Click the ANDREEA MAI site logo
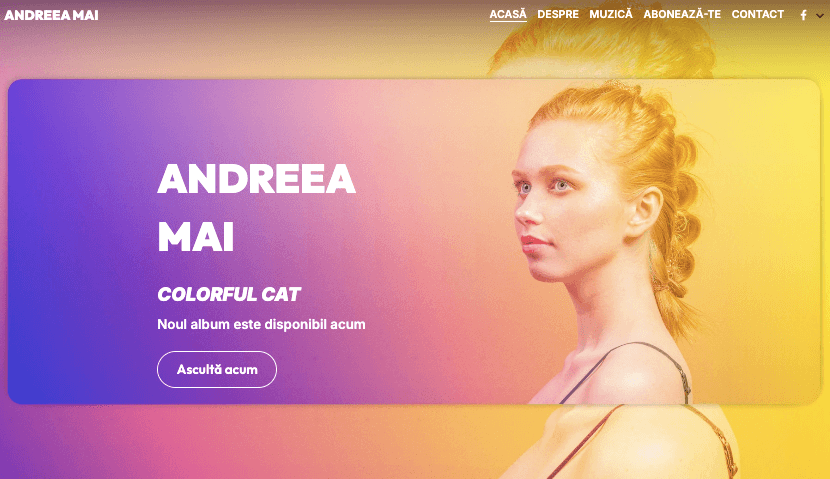Image resolution: width=830 pixels, height=479 pixels. point(51,15)
